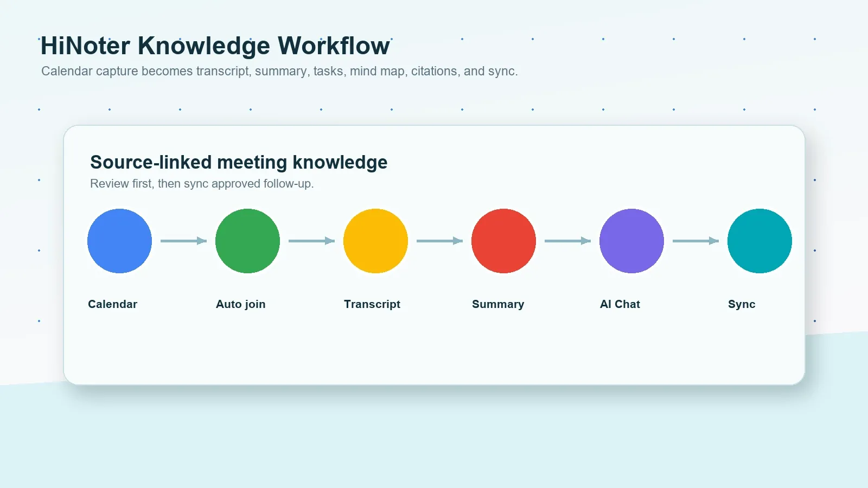Click the yellow Transcript step circle
This screenshot has height=488, width=868.
[x=375, y=241]
